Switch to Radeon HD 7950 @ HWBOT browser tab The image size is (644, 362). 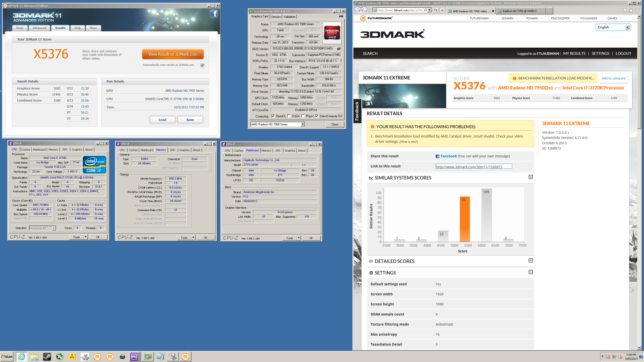[x=521, y=11]
